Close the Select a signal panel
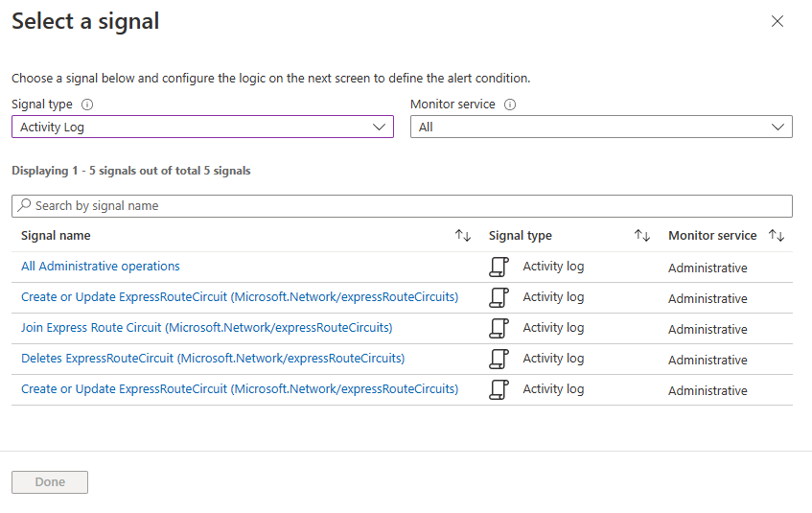812x513 pixels. (x=777, y=21)
